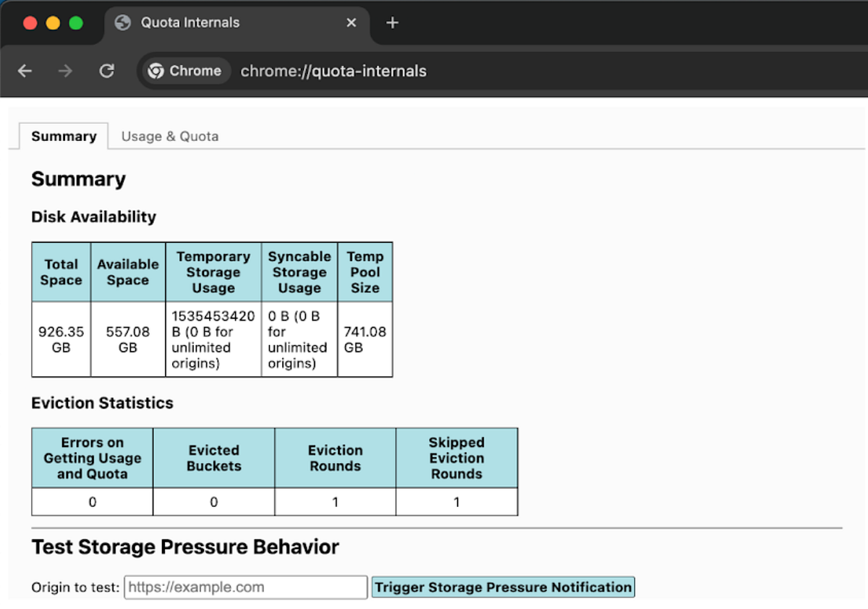Click the Temp Pool Size header cell
This screenshot has height=609, width=868.
(365, 272)
